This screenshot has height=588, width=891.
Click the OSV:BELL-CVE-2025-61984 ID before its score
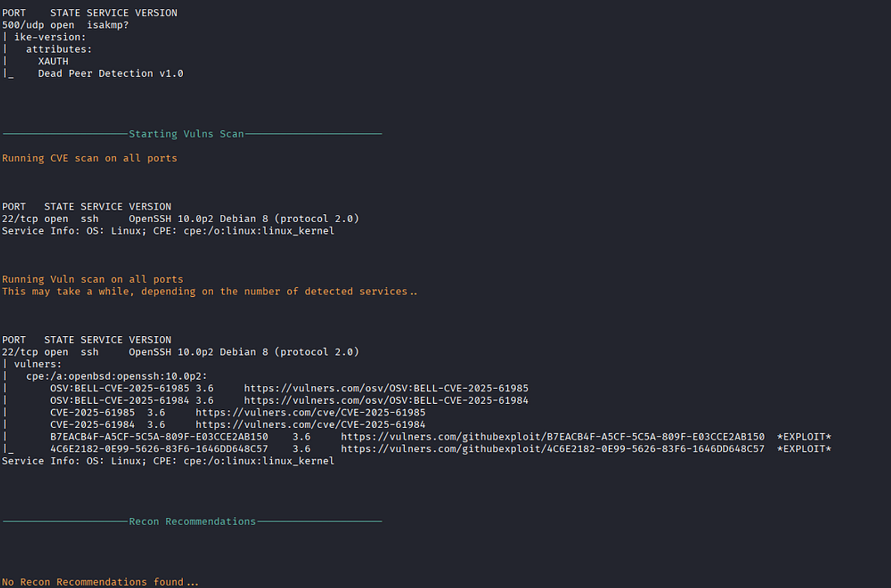tap(120, 400)
